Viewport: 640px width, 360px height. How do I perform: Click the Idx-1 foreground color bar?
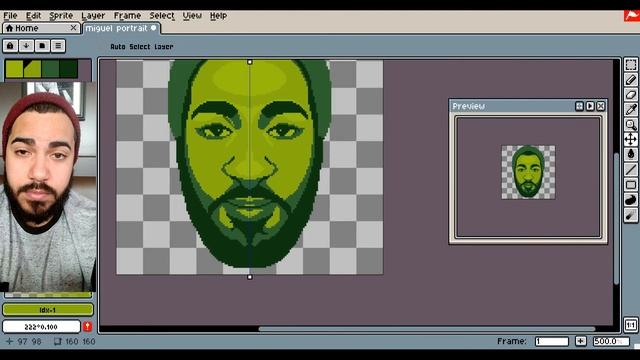[x=48, y=310]
